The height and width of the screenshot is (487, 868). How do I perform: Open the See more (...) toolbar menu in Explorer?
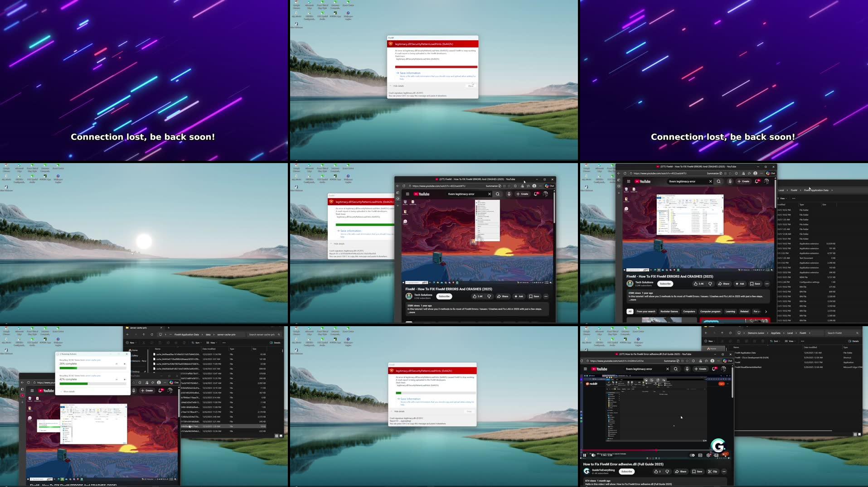coord(224,342)
